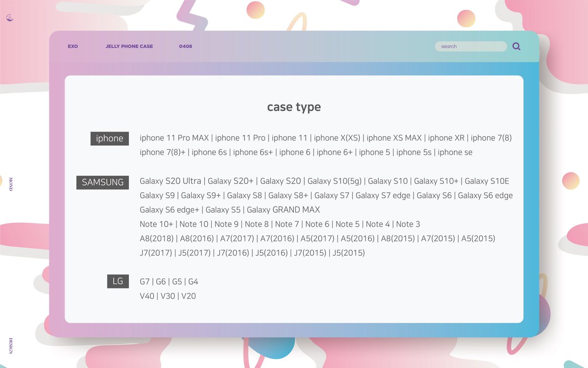Viewport: 588px width, 368px height.
Task: Click 'J7(2017)' model text
Action: pos(156,253)
